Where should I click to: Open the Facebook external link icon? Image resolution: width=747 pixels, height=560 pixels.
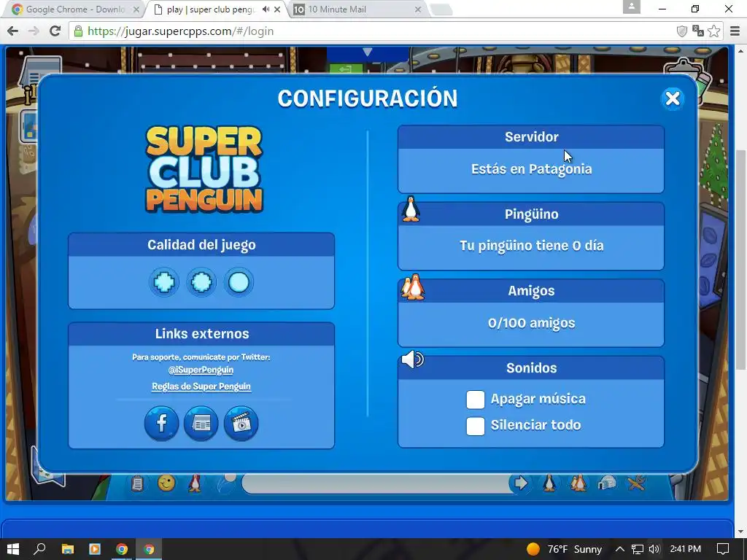(x=161, y=423)
